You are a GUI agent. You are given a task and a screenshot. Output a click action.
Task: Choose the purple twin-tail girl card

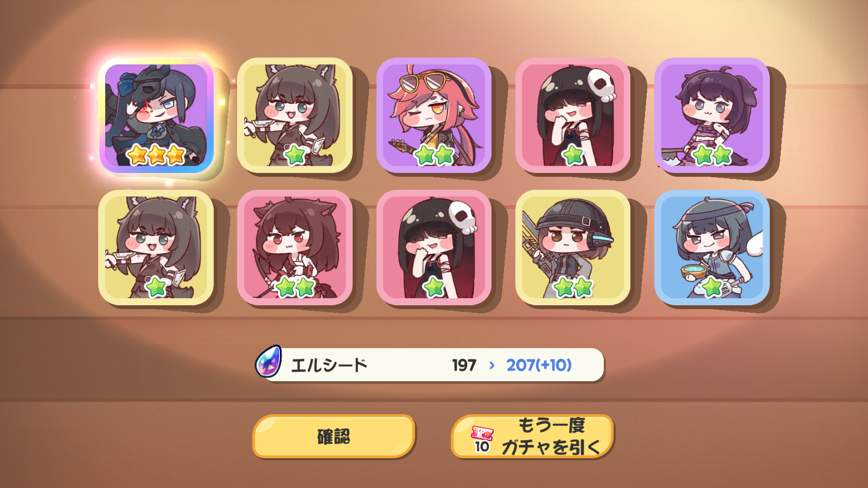[x=712, y=115]
